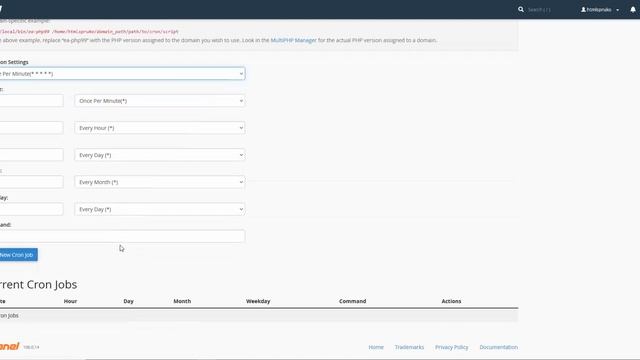Click the Current Cron Jobs heading
This screenshot has height=360, width=640.
click(x=38, y=284)
